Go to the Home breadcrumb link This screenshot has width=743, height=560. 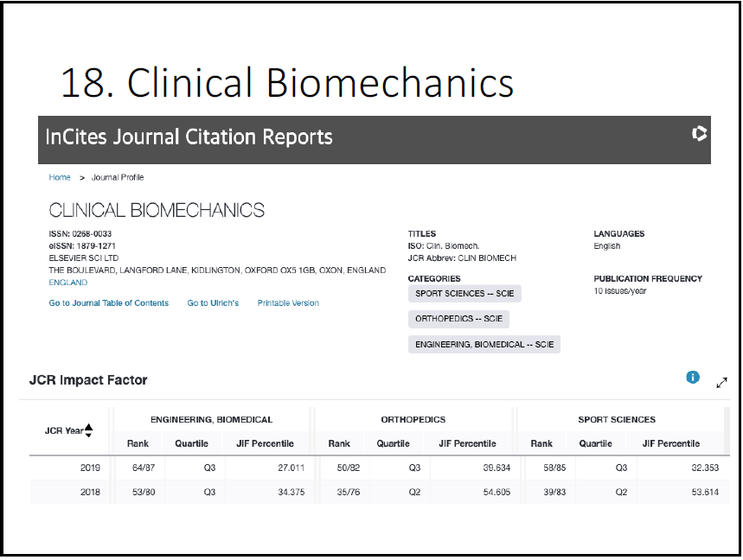tap(60, 177)
